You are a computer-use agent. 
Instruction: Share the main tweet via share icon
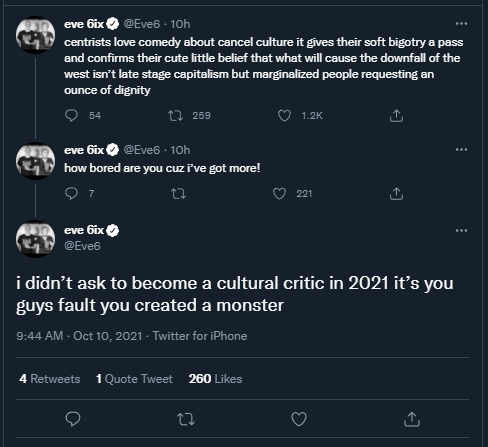(x=412, y=419)
